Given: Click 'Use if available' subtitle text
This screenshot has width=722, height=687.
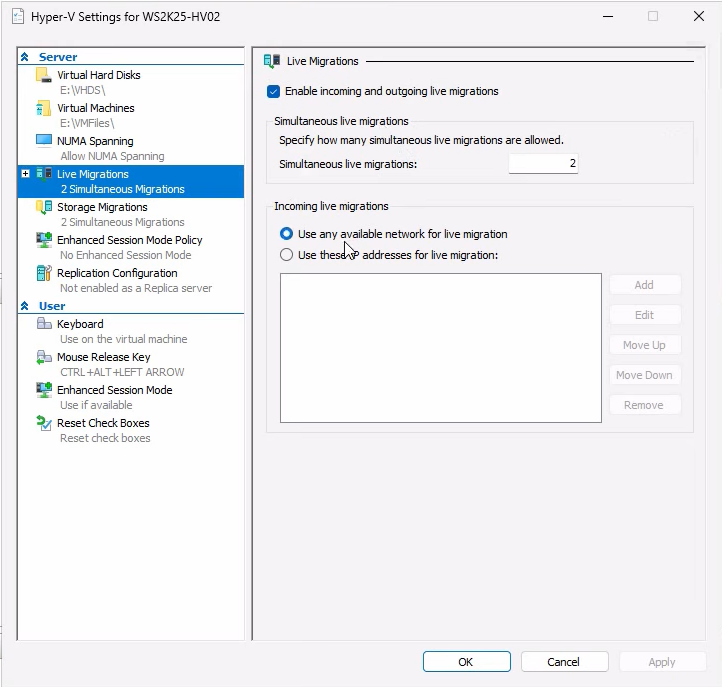Looking at the screenshot, I should coord(96,405).
